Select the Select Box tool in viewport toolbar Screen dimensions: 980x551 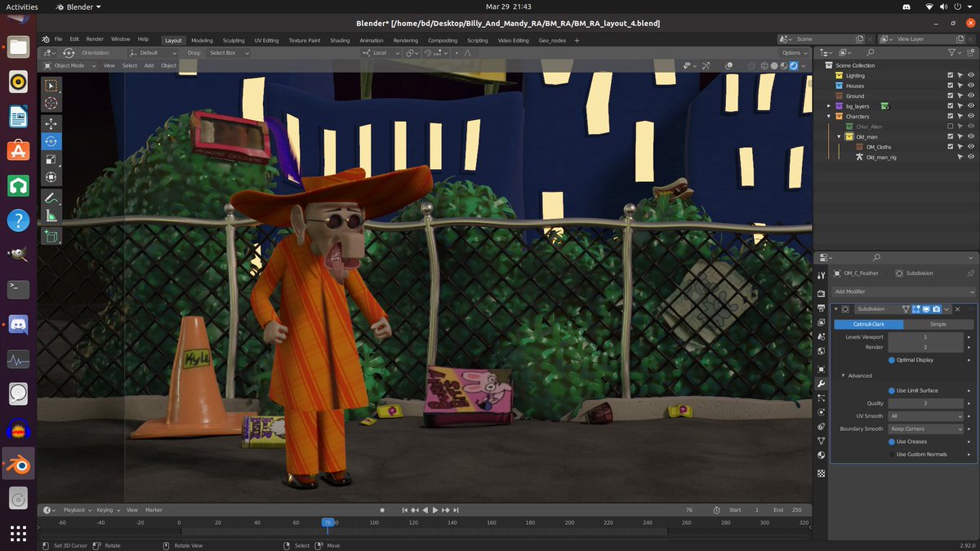pyautogui.click(x=51, y=86)
